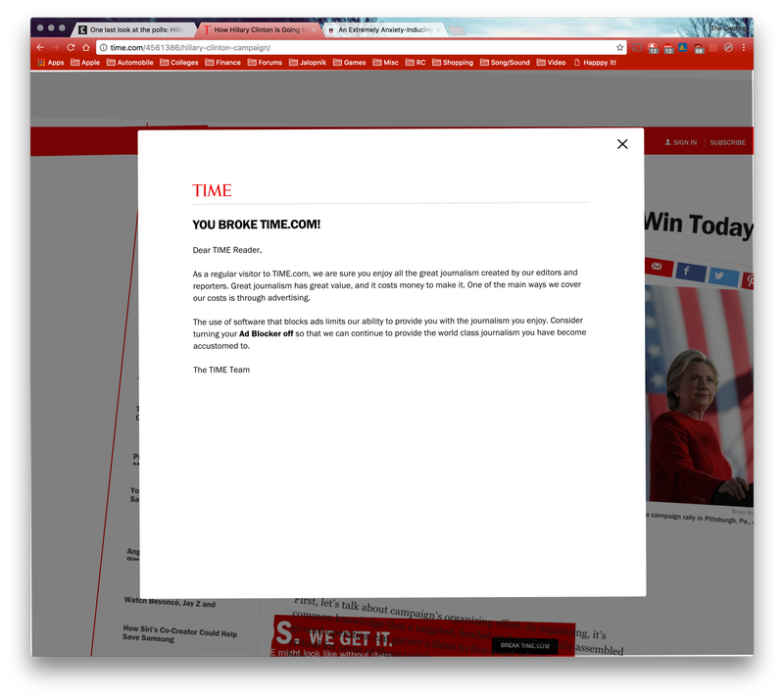This screenshot has width=784, height=700.
Task: Open the extension showing badge 58
Action: click(x=699, y=48)
